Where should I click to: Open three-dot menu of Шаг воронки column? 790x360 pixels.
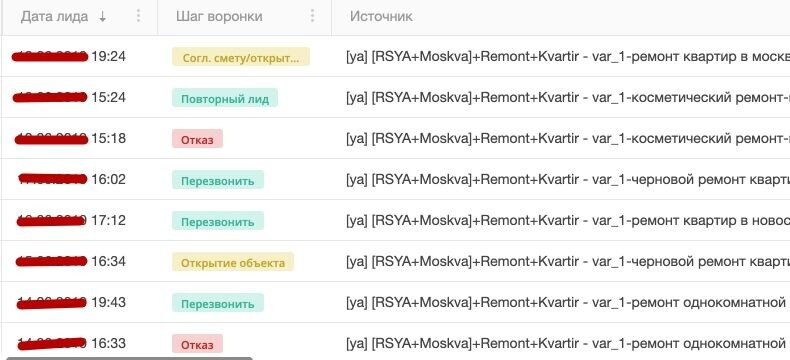tap(312, 16)
